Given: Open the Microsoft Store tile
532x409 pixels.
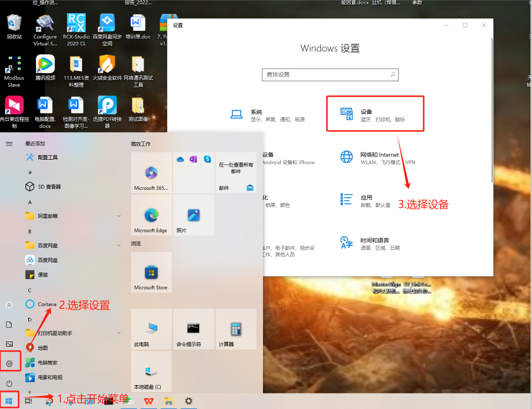Looking at the screenshot, I should click(x=151, y=272).
